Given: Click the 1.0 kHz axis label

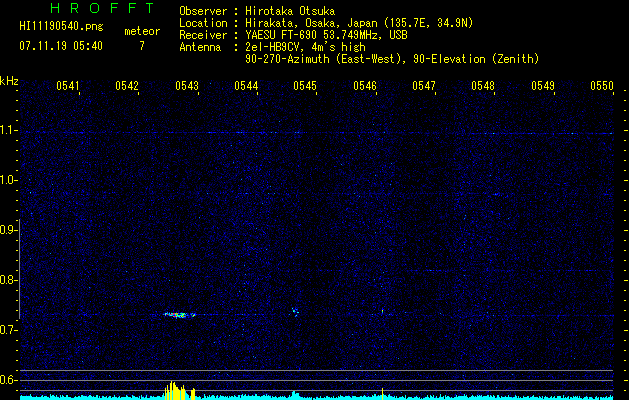Looking at the screenshot, I should coord(8,180).
